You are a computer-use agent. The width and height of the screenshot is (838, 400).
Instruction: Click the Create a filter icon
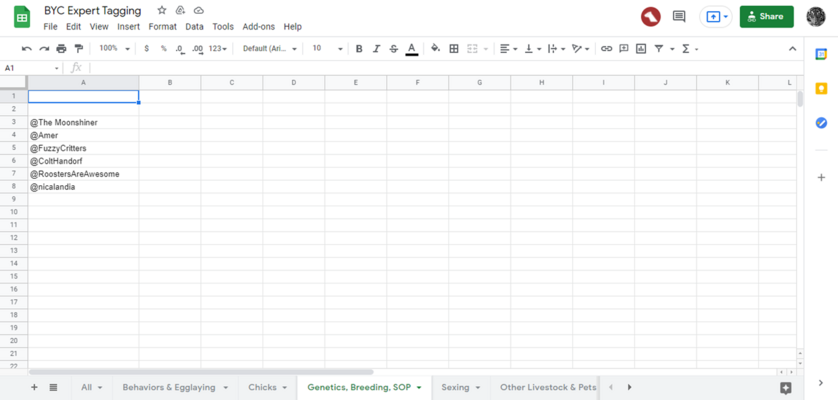[659, 49]
